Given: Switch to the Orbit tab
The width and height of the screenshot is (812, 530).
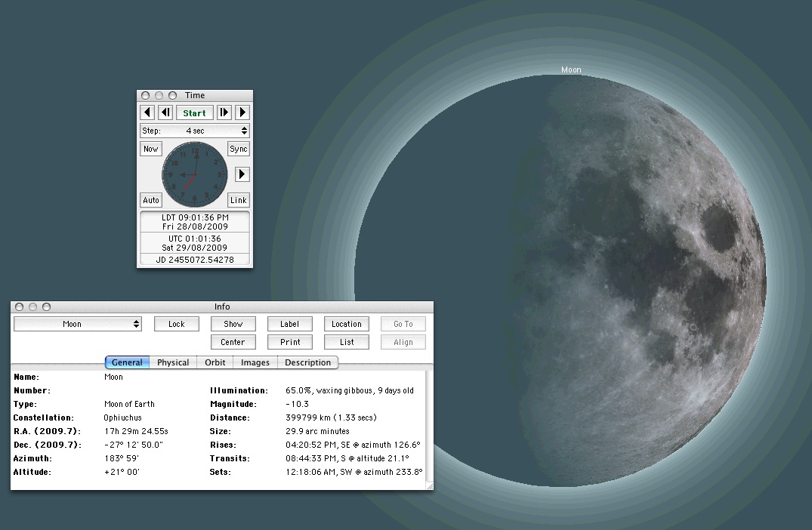Looking at the screenshot, I should (x=215, y=362).
